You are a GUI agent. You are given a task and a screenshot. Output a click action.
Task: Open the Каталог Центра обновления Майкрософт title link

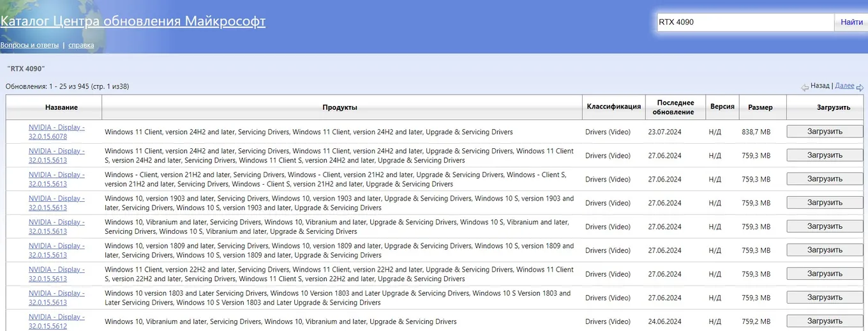(133, 21)
